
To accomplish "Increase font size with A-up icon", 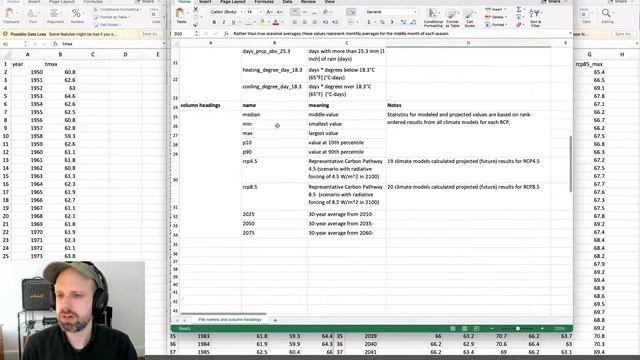I will click(x=269, y=12).
